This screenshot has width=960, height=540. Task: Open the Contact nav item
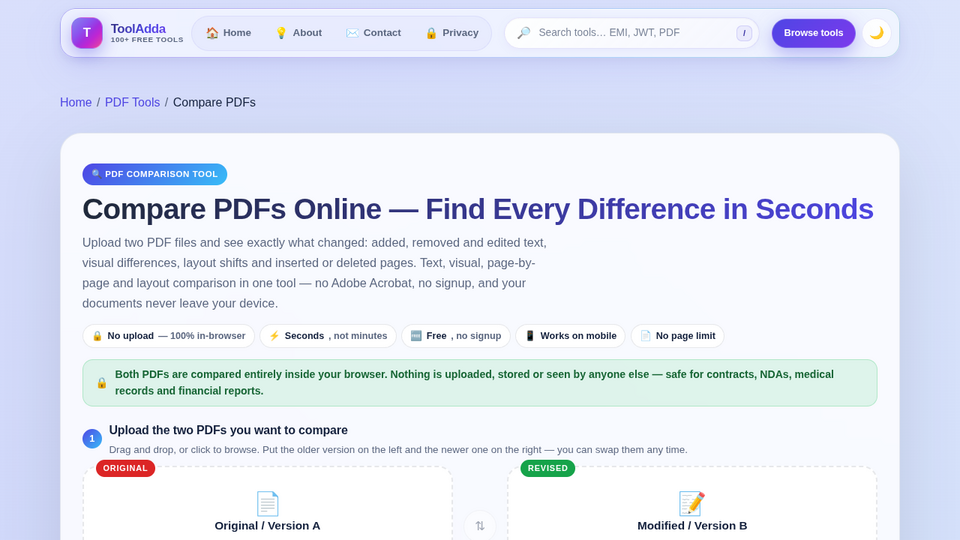(373, 33)
